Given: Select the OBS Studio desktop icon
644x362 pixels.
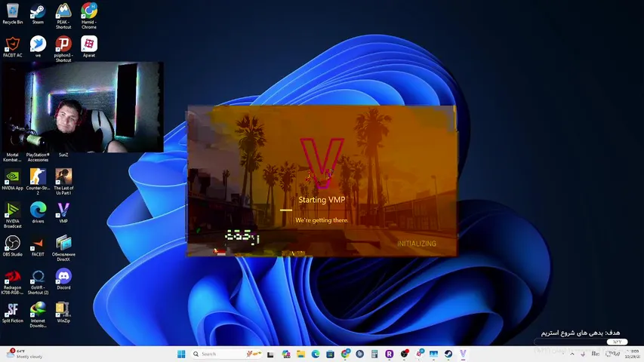Looking at the screenshot, I should coord(12,246).
